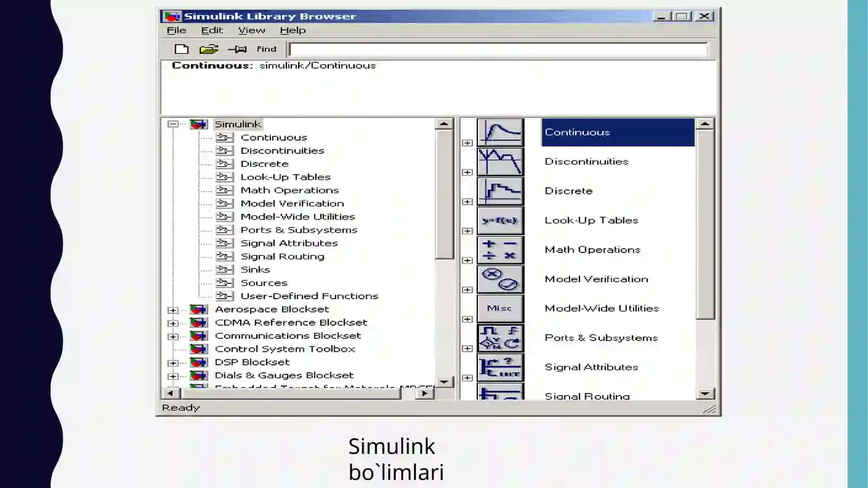Click the sublibrary icon beside Signal Routing
868x488 pixels.
(x=225, y=256)
